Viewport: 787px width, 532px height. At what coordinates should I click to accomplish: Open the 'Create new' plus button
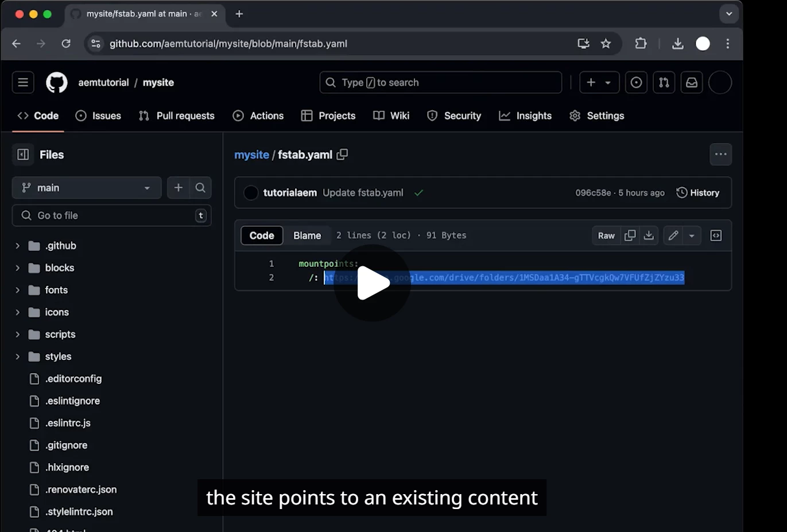click(x=591, y=83)
